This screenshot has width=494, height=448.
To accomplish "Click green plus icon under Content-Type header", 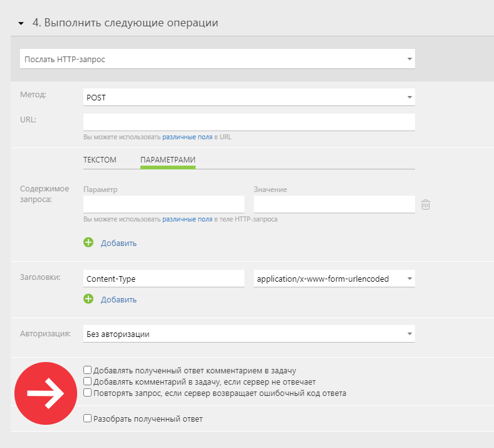I will pyautogui.click(x=88, y=299).
